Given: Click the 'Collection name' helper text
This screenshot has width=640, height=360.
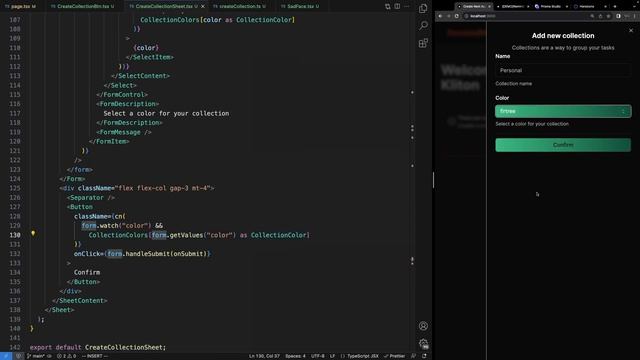Looking at the screenshot, I should tap(513, 83).
